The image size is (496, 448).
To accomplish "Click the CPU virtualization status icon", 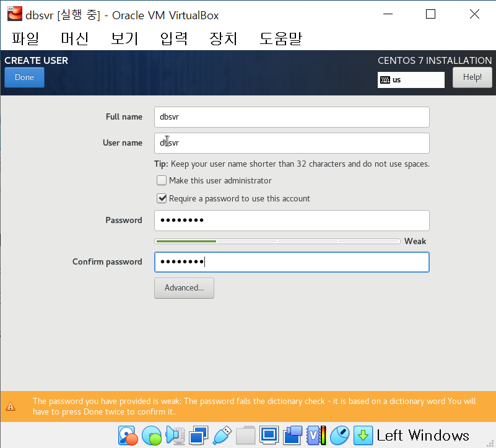I will pyautogui.click(x=316, y=436).
